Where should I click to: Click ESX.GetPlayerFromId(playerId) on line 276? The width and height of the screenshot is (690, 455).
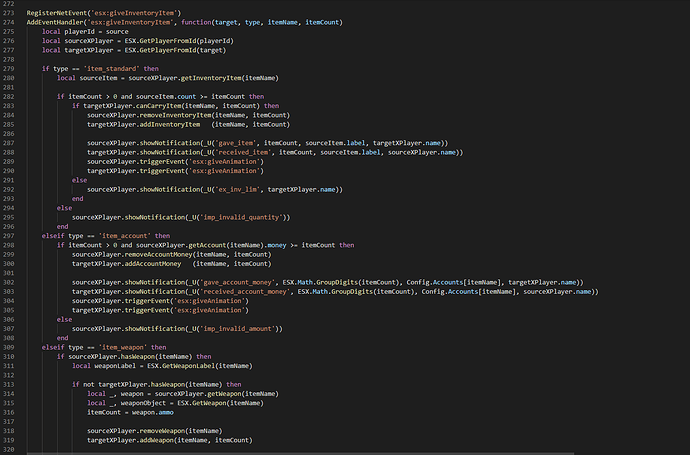click(x=179, y=41)
